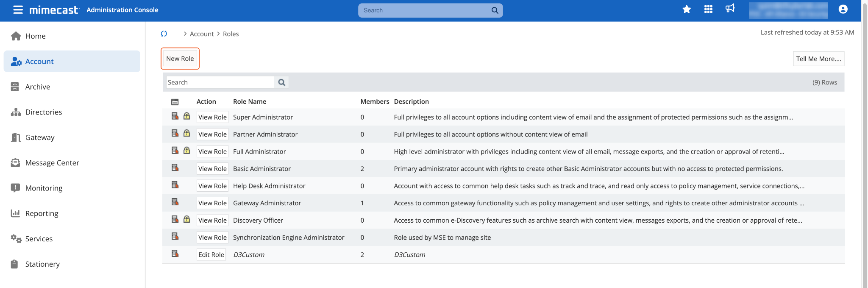The width and height of the screenshot is (868, 288).
Task: Click the row icon for D3Custom role
Action: pos(175,254)
